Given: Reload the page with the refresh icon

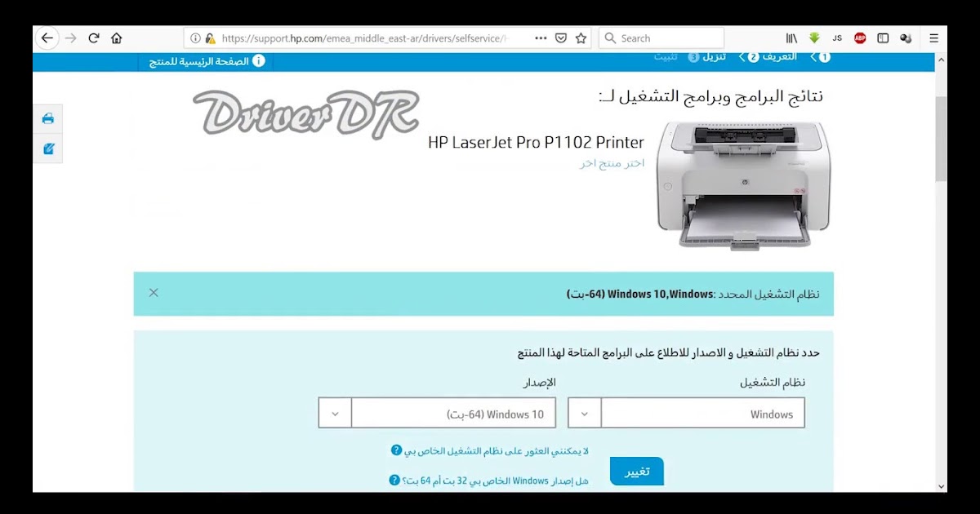Looking at the screenshot, I should [94, 38].
